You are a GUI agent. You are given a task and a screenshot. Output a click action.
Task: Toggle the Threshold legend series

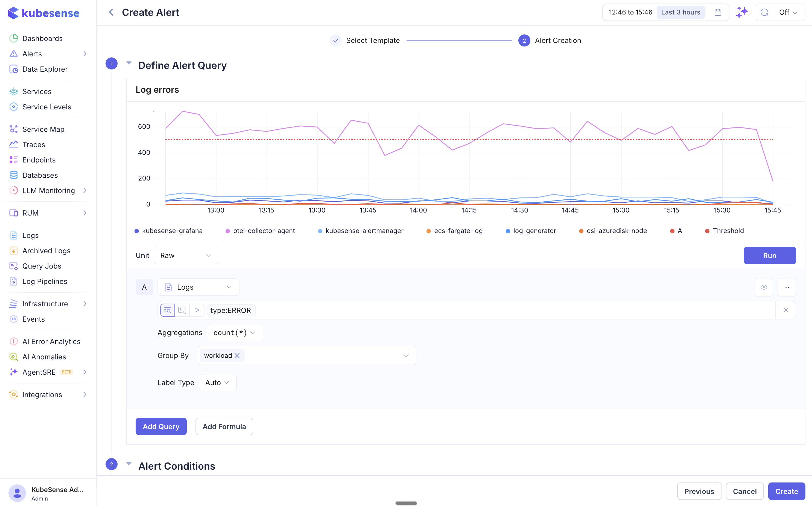pyautogui.click(x=725, y=231)
